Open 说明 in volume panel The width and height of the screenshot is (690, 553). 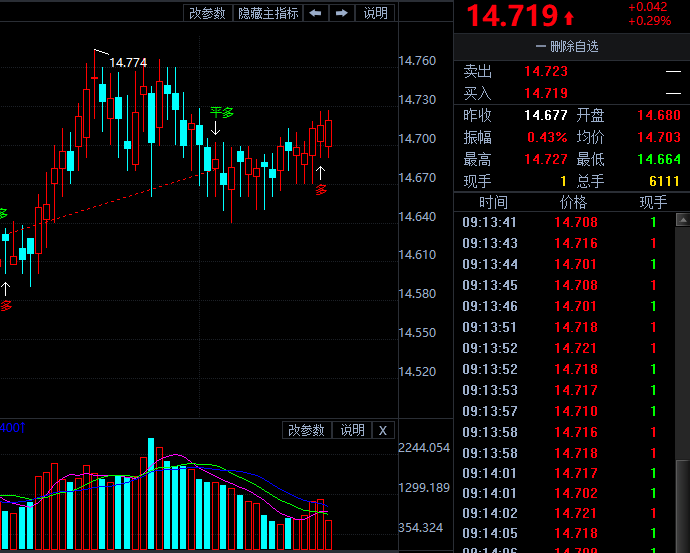[352, 430]
